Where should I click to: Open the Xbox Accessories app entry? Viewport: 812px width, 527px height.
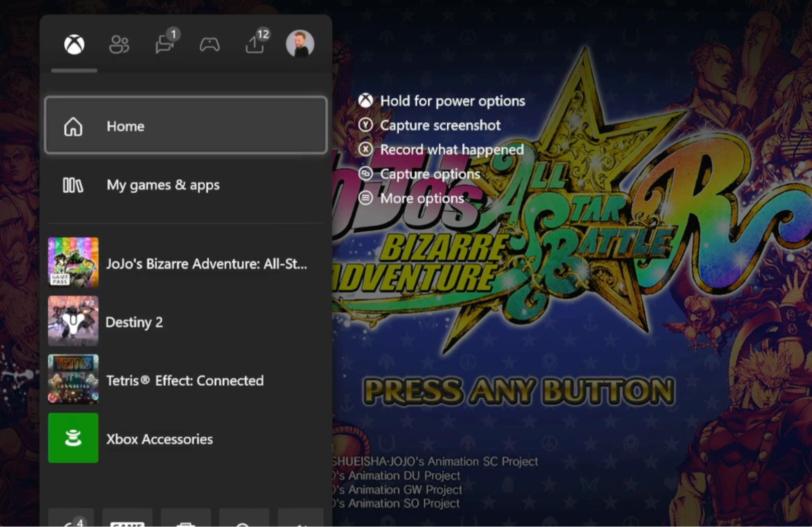coord(160,439)
